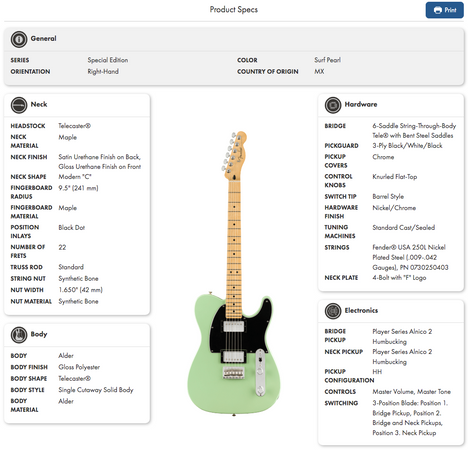Select the 3-Position Blade switching text
468x450 pixels.
(410, 418)
